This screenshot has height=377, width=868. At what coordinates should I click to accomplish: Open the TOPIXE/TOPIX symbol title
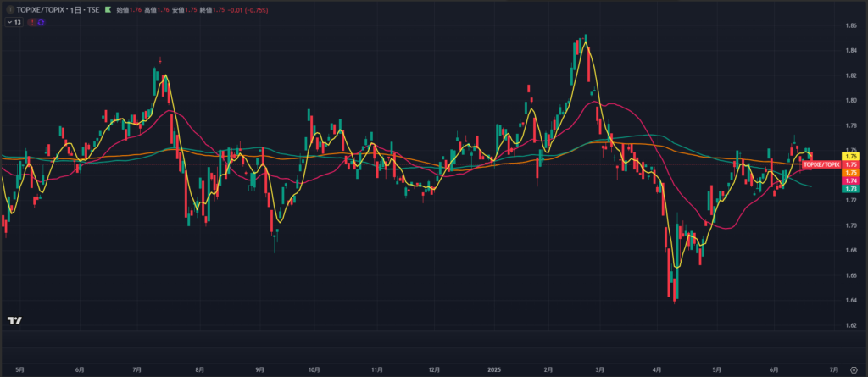[41, 10]
